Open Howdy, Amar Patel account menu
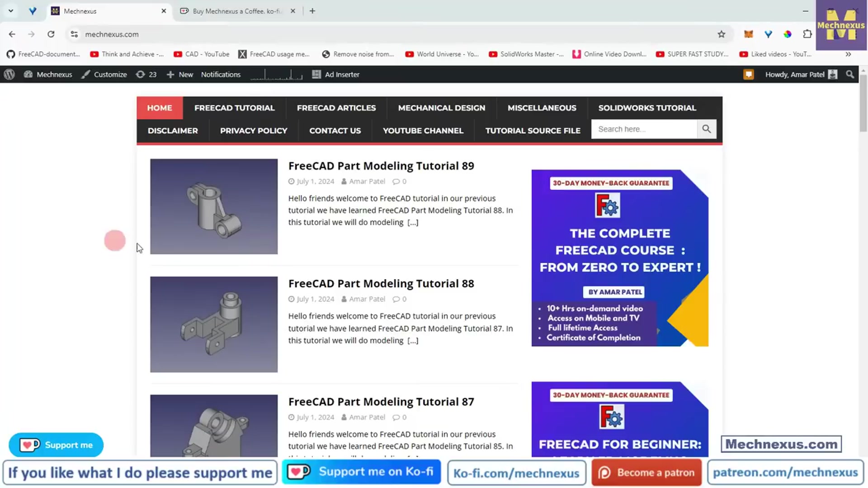The height and width of the screenshot is (488, 868). [x=801, y=75]
